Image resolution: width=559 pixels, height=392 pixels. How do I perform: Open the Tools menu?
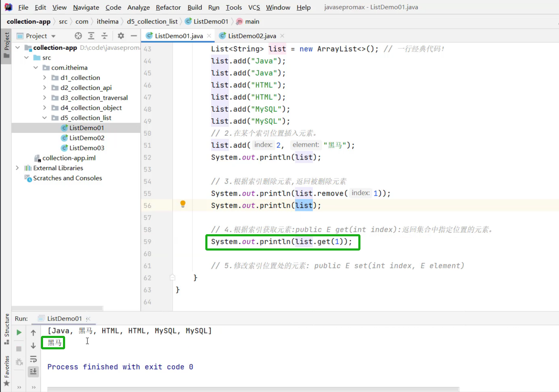tap(234, 7)
